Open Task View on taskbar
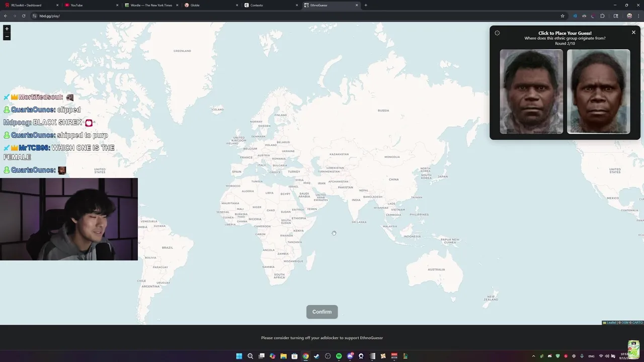 coord(262,356)
